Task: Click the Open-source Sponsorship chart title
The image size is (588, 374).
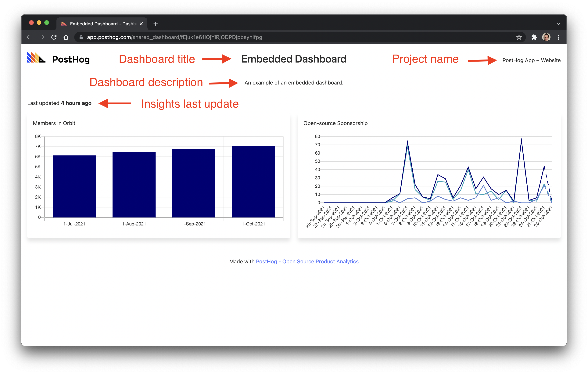Action: click(x=335, y=123)
